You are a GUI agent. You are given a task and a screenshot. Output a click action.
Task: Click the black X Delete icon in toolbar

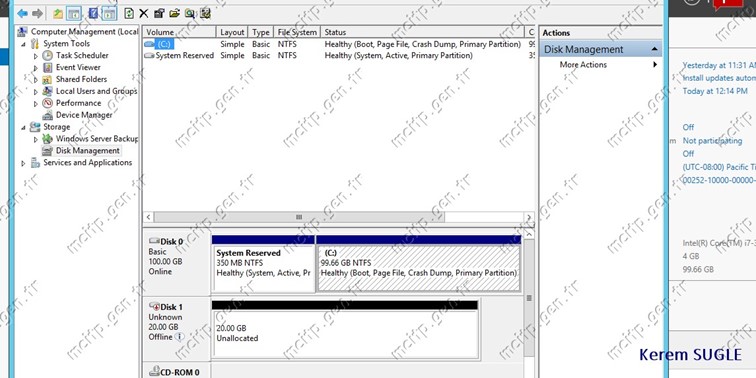pyautogui.click(x=144, y=14)
